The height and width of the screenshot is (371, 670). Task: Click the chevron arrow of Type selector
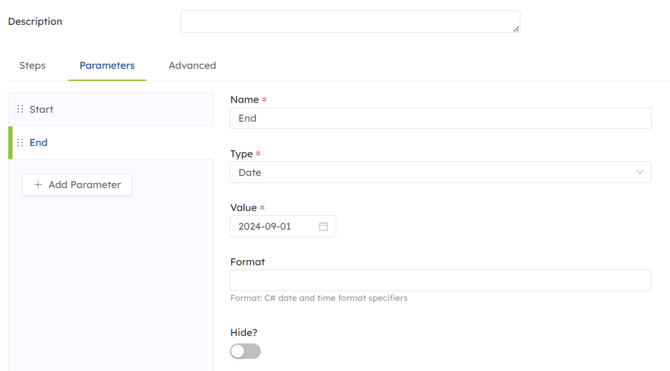(640, 172)
